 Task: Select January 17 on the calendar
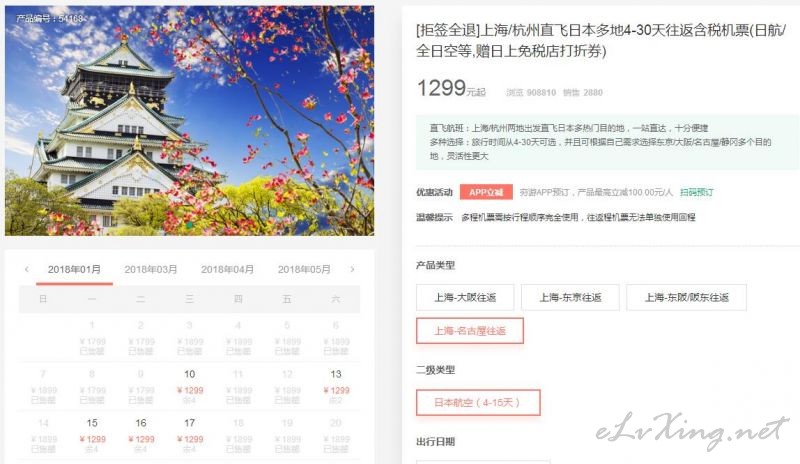pyautogui.click(x=190, y=435)
